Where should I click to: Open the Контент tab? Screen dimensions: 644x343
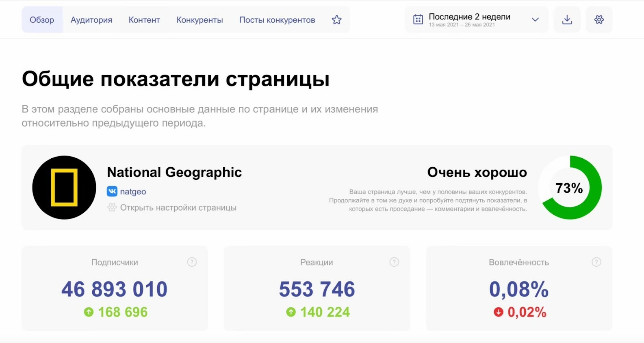tap(144, 20)
